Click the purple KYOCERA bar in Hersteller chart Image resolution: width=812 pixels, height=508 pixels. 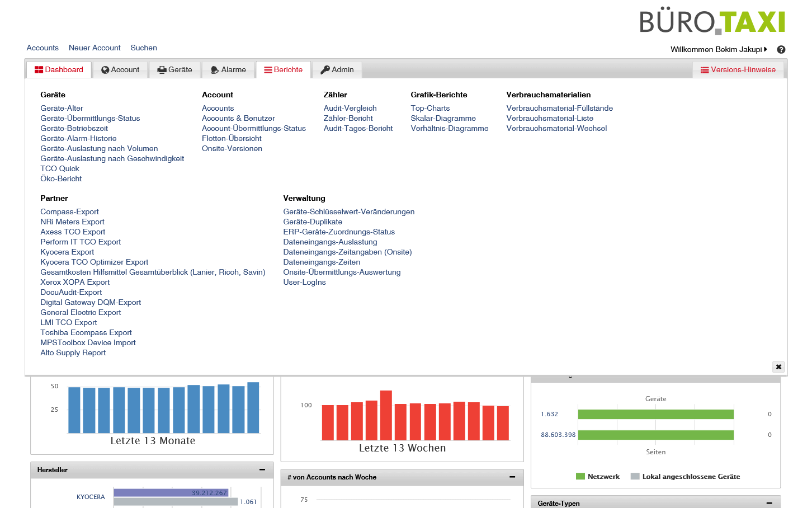tap(171, 493)
